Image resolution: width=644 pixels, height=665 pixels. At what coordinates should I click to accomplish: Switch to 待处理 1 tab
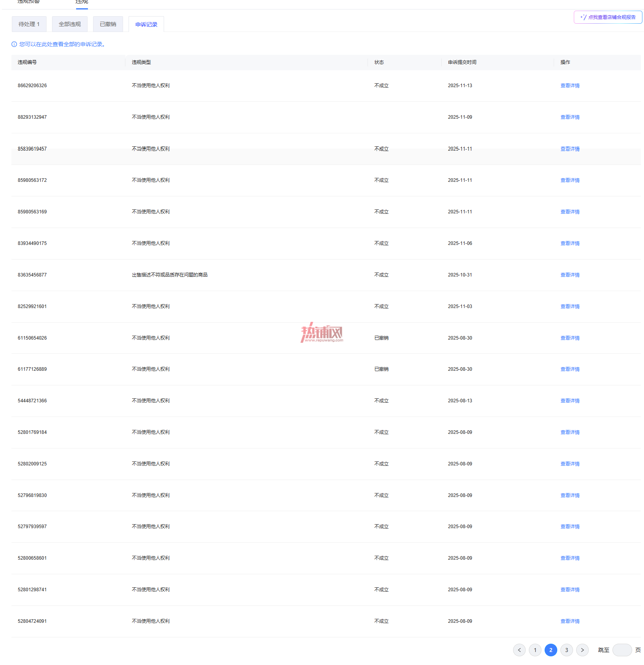(x=29, y=24)
